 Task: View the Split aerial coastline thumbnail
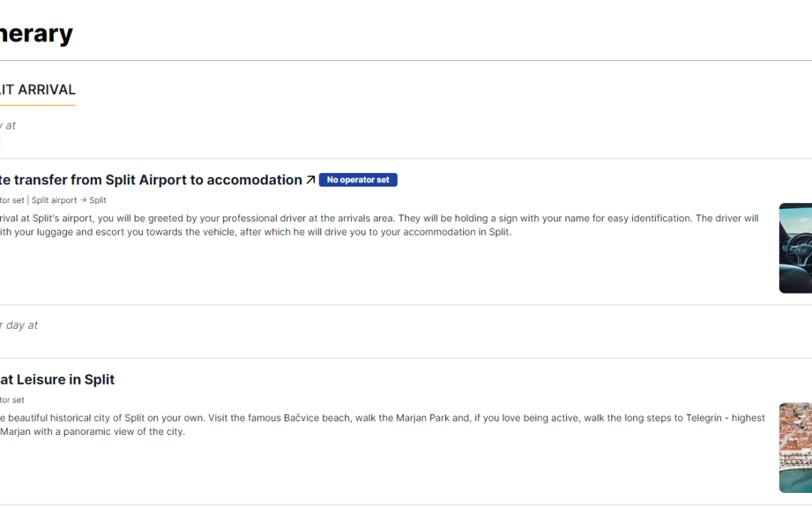click(795, 447)
